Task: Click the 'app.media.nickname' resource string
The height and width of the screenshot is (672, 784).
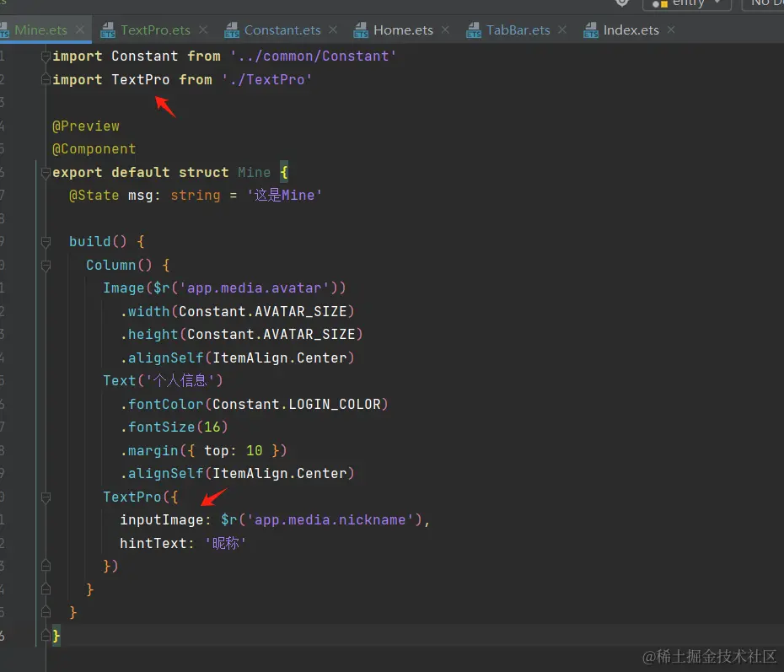Action: pos(330,520)
